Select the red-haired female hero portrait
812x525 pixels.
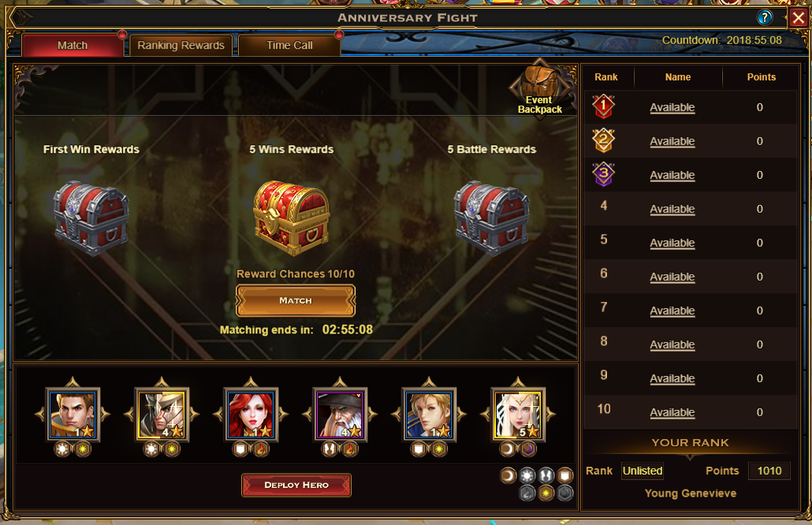click(x=251, y=414)
